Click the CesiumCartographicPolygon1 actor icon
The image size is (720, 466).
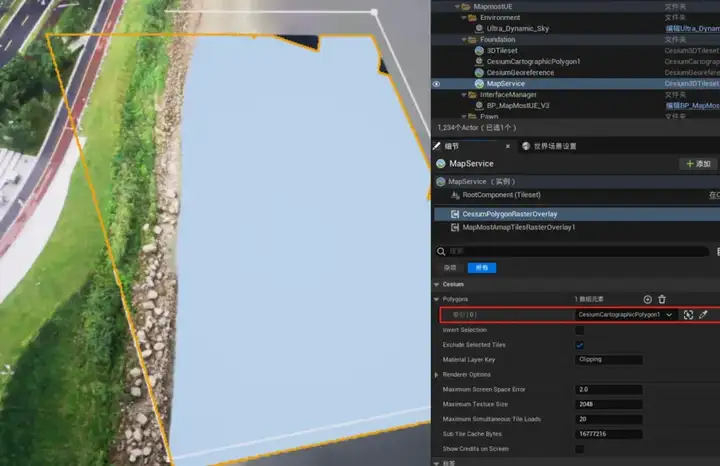tap(479, 62)
